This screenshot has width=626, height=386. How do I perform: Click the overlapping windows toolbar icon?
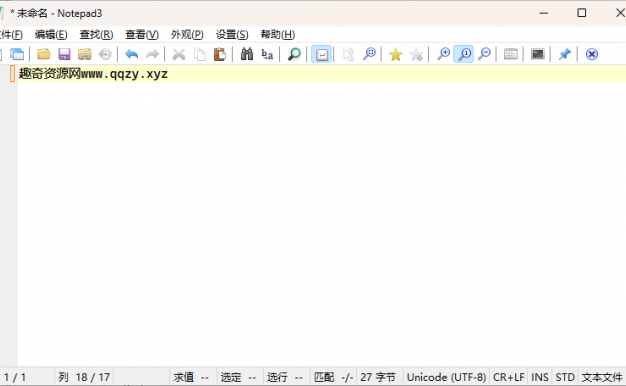17,54
